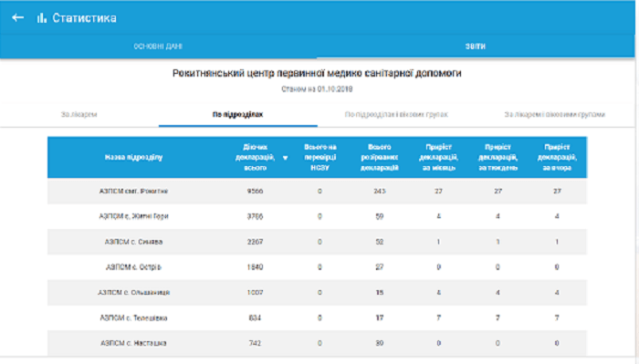Click value 742 in Насташка row
639x364 pixels.
(255, 343)
